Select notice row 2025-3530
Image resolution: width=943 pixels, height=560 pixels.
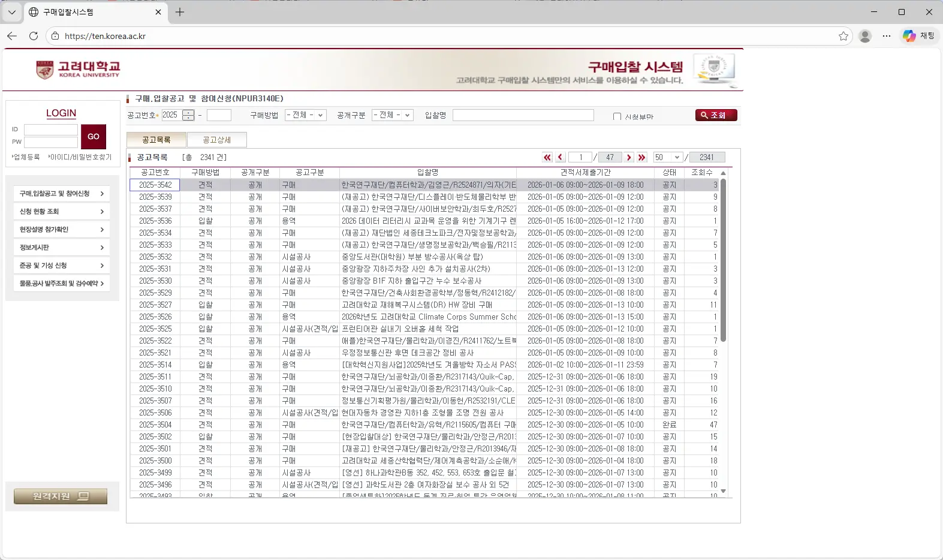pyautogui.click(x=424, y=281)
